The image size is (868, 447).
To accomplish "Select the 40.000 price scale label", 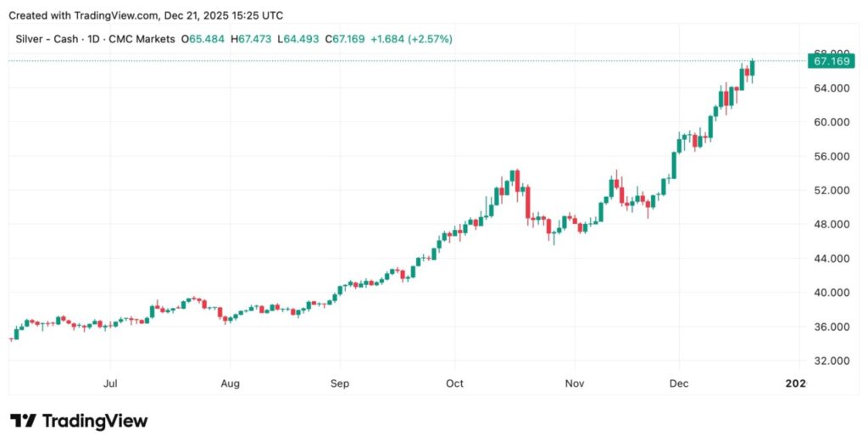I will [x=831, y=293].
